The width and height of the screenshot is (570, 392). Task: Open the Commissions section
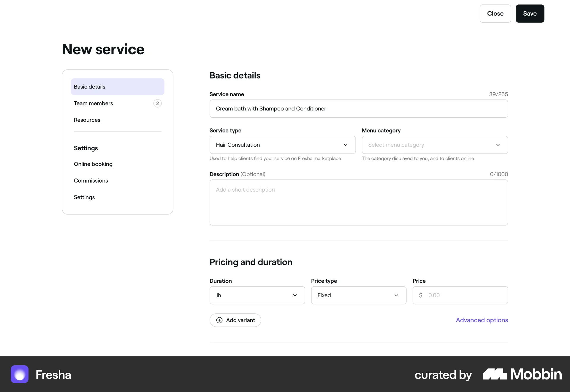click(x=91, y=181)
